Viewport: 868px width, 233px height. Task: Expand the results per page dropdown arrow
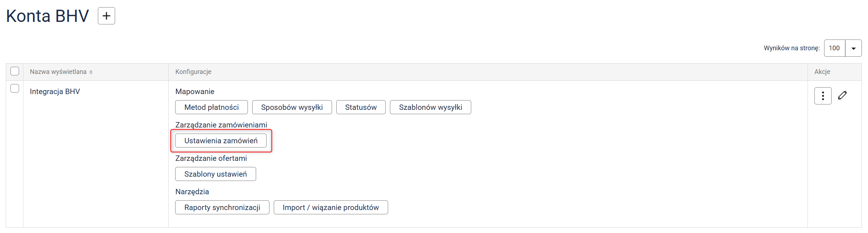pos(853,48)
